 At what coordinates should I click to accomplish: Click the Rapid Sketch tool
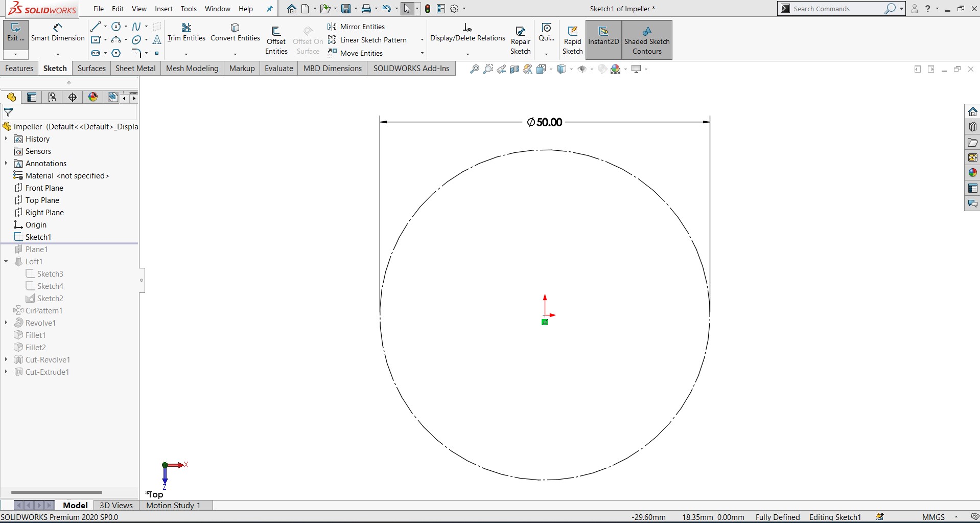572,40
